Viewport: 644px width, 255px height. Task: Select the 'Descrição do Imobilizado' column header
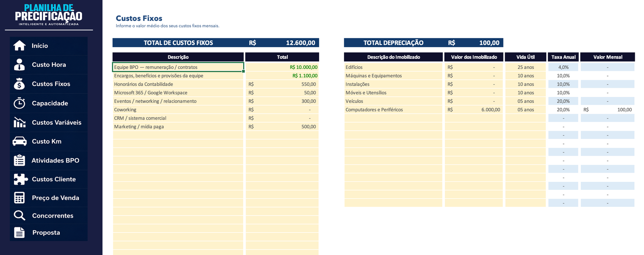pos(393,57)
